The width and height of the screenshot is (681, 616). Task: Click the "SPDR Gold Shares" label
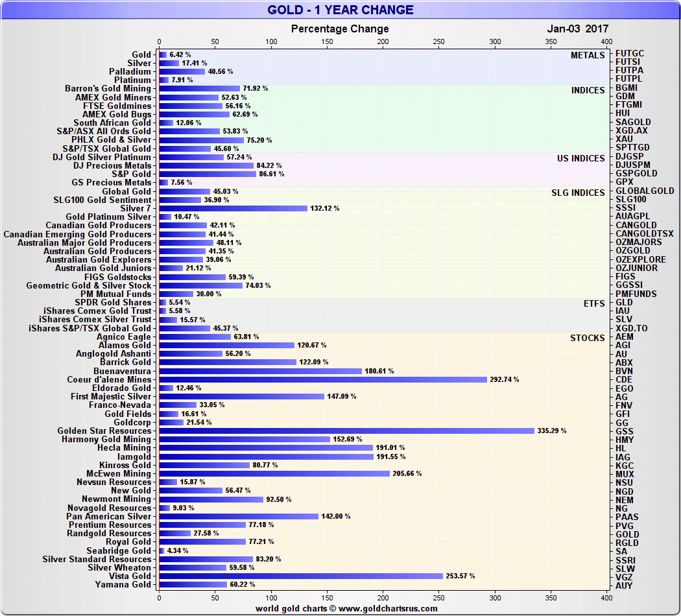pyautogui.click(x=113, y=302)
